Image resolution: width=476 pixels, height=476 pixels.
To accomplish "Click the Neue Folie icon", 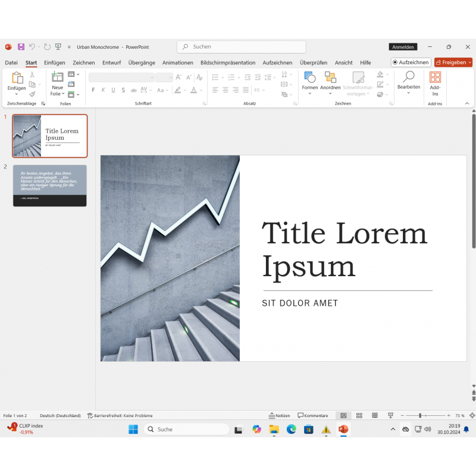I will point(57,77).
